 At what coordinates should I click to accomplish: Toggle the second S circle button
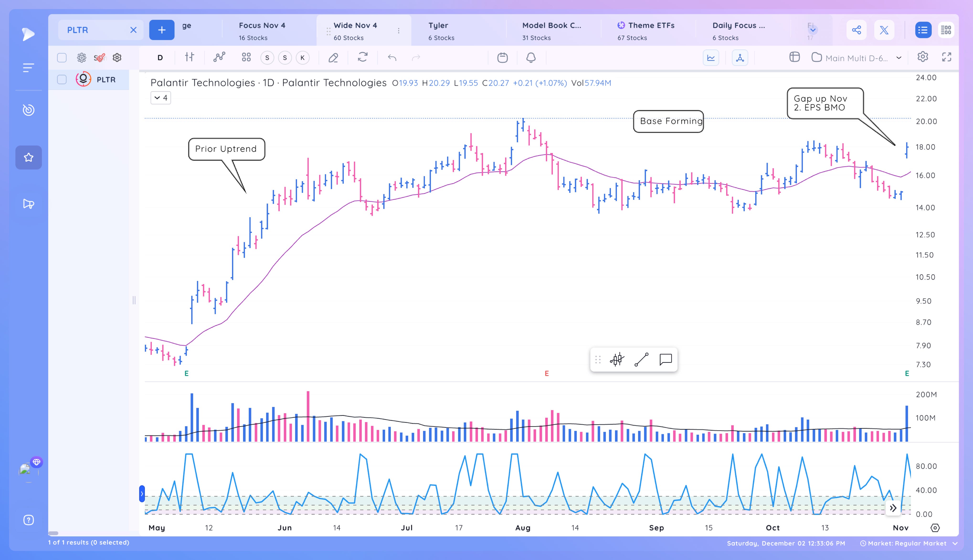pyautogui.click(x=285, y=58)
